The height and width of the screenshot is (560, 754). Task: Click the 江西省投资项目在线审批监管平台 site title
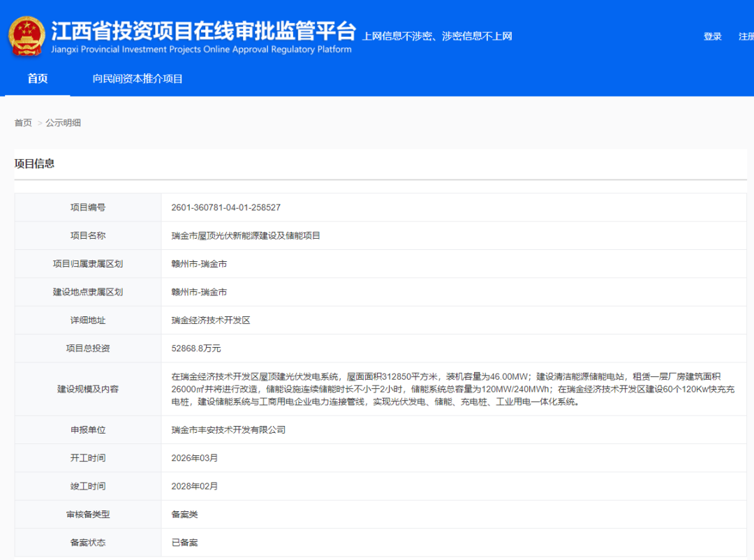(x=203, y=31)
